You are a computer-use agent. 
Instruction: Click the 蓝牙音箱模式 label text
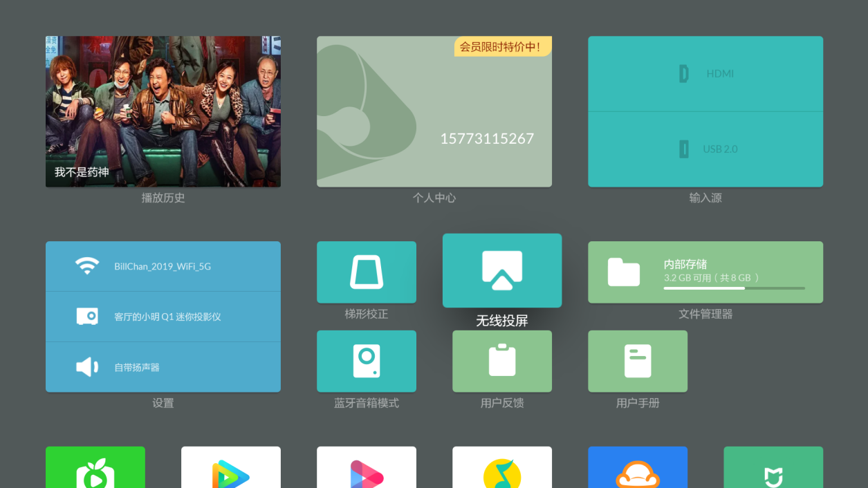367,403
